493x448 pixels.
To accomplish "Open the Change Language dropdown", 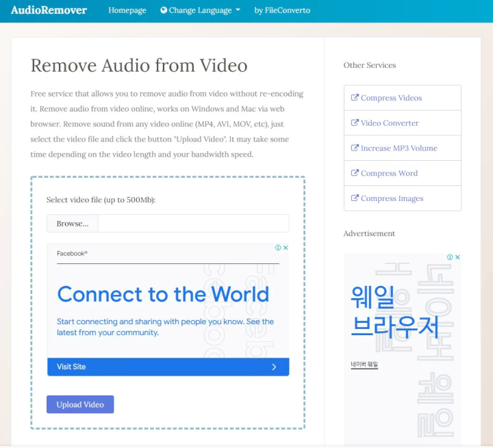I will [200, 10].
